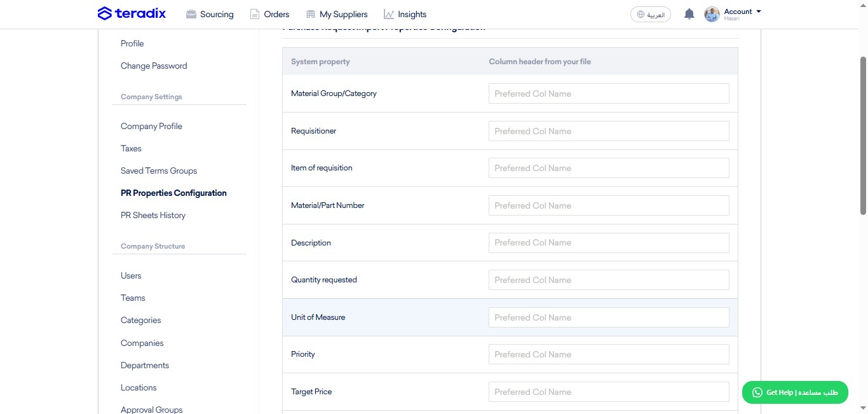Click the Sourcing briefcase icon
868x414 pixels.
191,14
